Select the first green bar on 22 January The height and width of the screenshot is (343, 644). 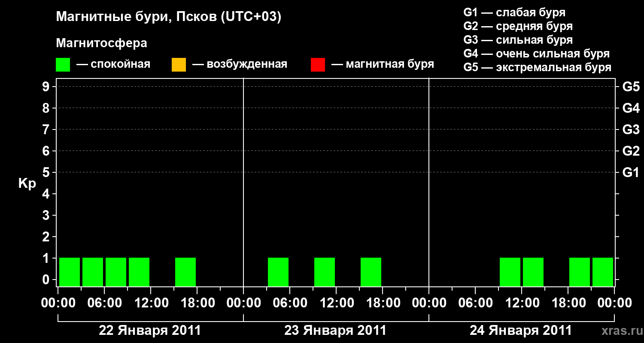point(70,272)
